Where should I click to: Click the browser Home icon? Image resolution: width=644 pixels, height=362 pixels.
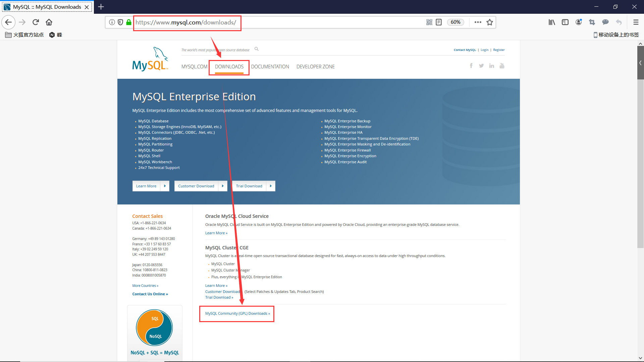tap(49, 22)
